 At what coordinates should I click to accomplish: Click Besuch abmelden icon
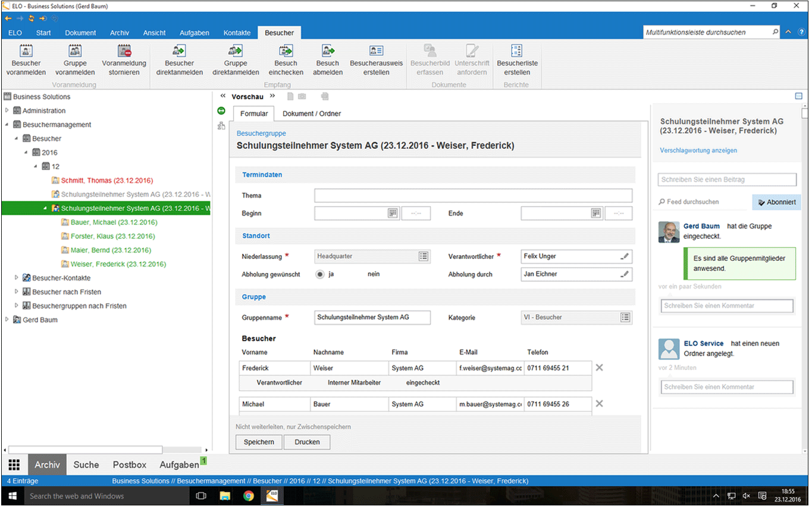328,51
